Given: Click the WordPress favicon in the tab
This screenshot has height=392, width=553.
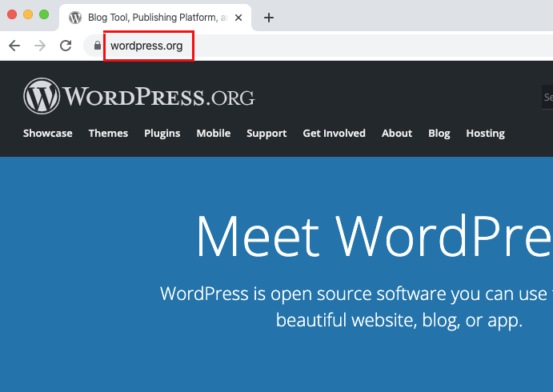Looking at the screenshot, I should pos(75,18).
